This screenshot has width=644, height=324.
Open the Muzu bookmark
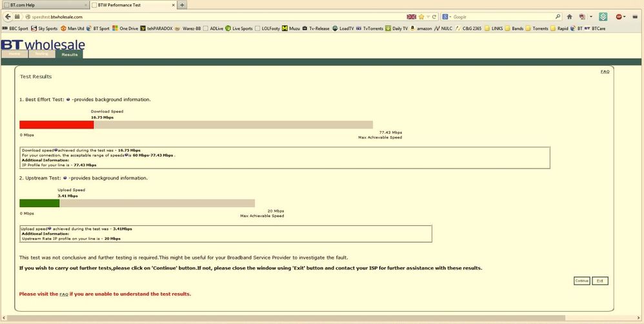(x=291, y=28)
